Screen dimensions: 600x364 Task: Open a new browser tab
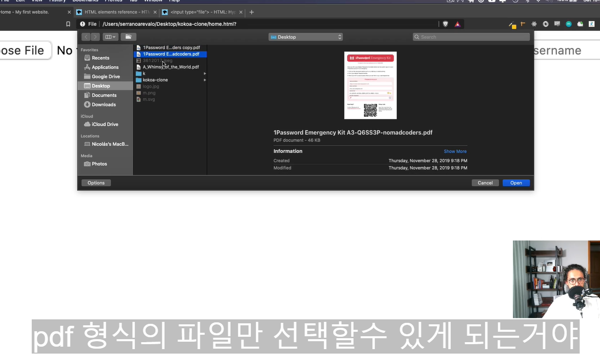pos(251,12)
